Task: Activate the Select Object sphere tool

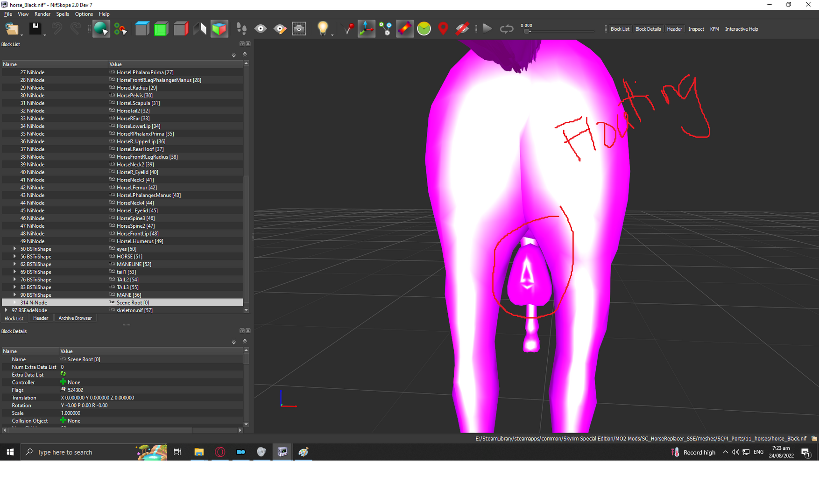Action: [x=101, y=29]
